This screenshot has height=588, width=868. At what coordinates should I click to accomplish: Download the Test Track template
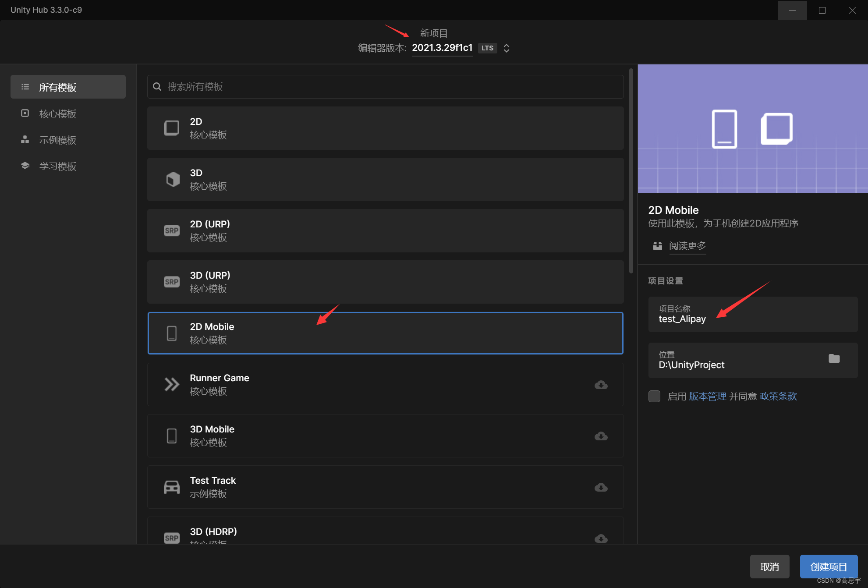601,487
